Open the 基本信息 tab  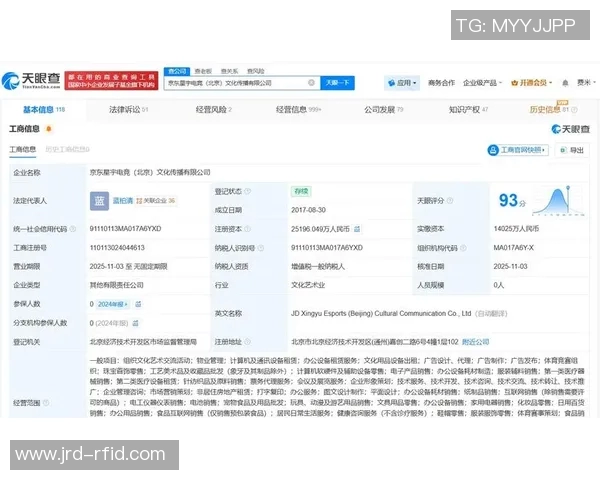pyautogui.click(x=44, y=110)
